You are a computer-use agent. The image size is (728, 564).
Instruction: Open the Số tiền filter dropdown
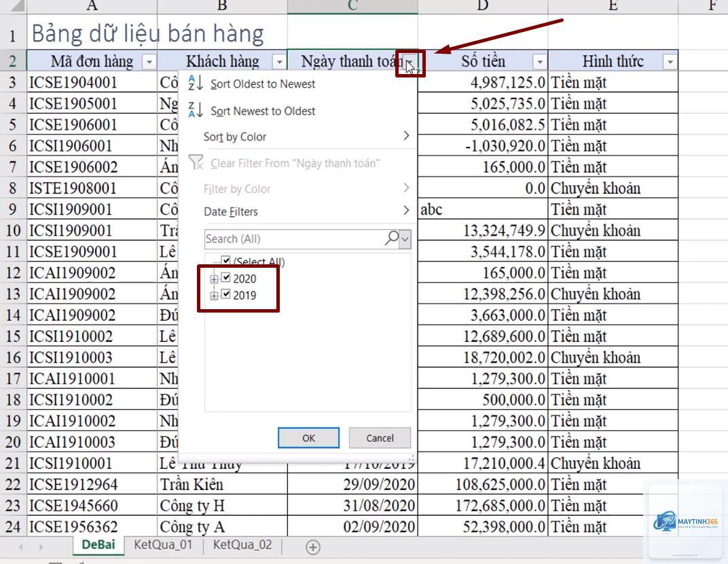tap(539, 62)
